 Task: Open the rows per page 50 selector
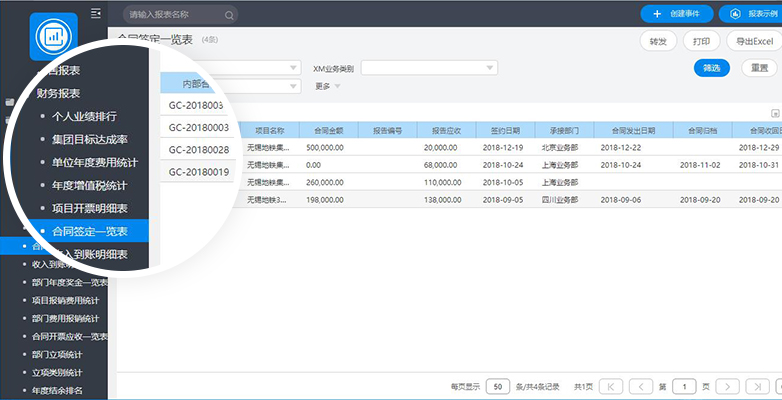click(x=498, y=387)
